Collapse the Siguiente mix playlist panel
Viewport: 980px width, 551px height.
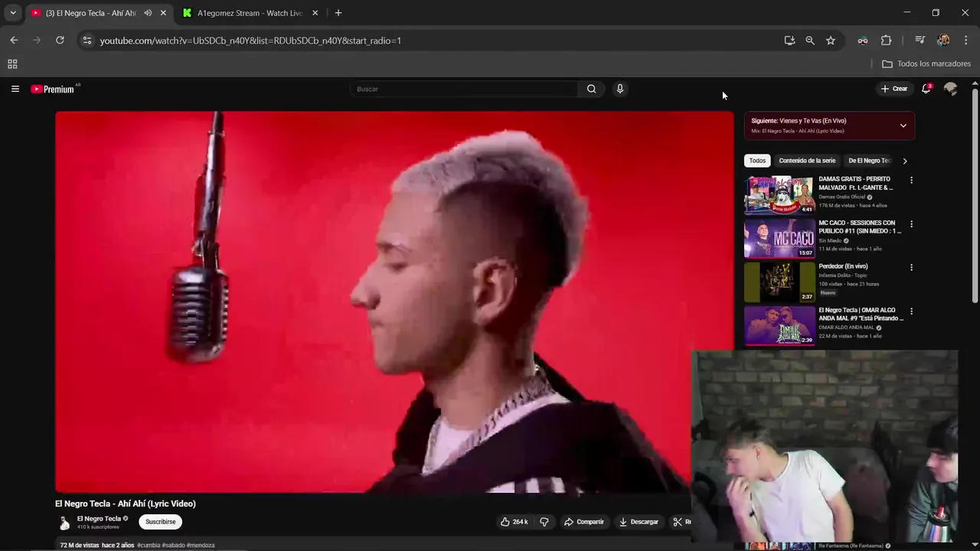pyautogui.click(x=903, y=126)
